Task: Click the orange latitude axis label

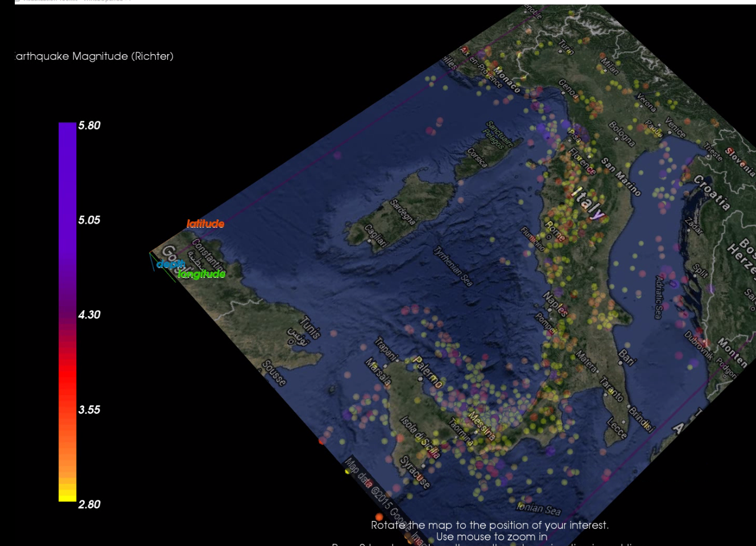Action: (205, 224)
